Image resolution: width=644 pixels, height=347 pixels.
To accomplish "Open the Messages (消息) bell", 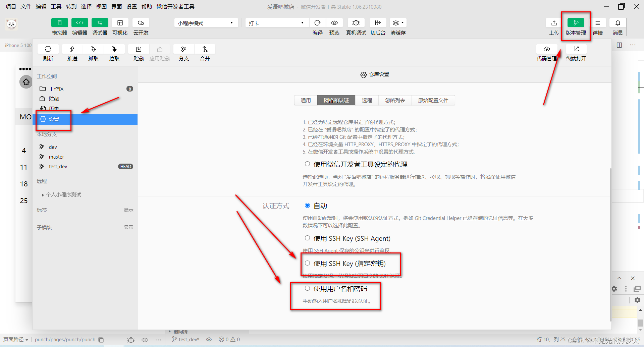I will click(618, 23).
